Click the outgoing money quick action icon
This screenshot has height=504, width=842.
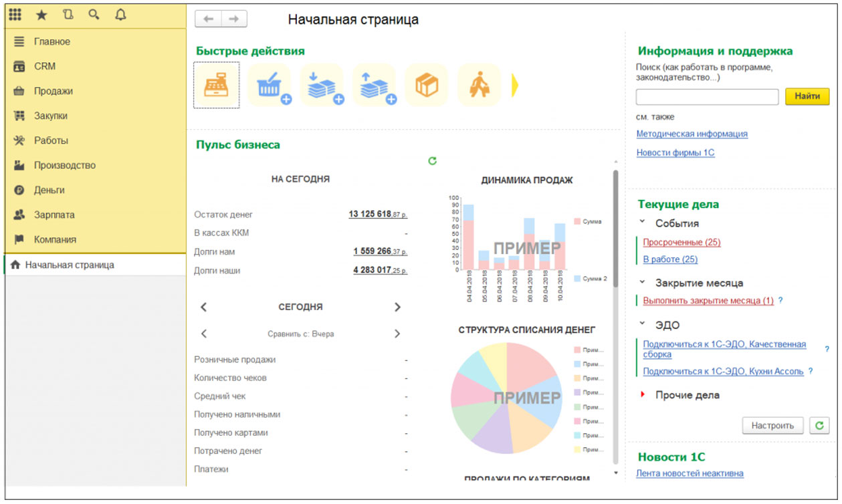pos(375,85)
